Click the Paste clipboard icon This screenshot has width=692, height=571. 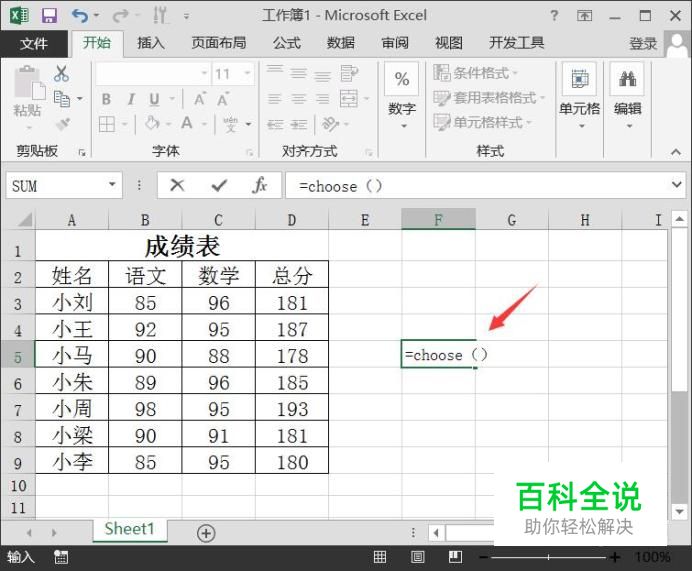(x=30, y=82)
